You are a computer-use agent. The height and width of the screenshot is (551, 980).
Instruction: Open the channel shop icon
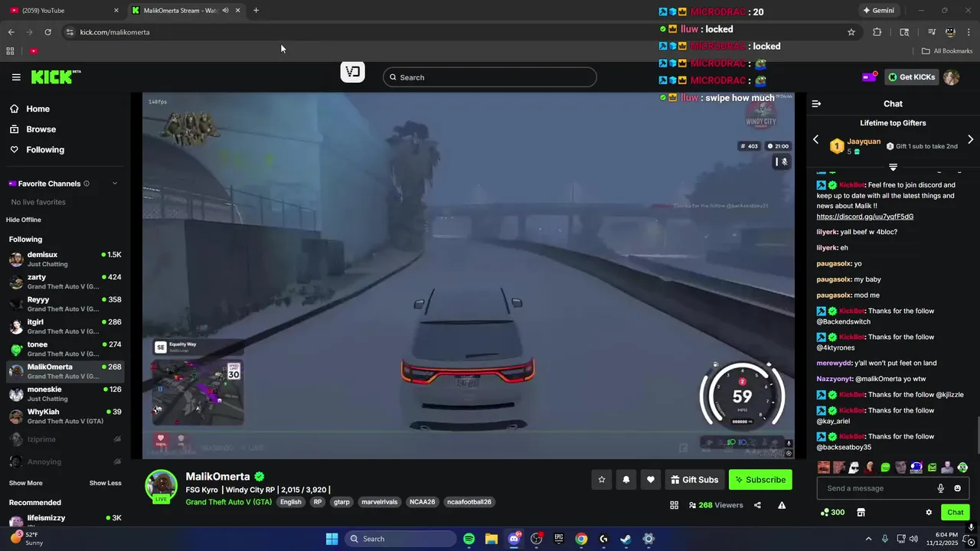tap(861, 512)
